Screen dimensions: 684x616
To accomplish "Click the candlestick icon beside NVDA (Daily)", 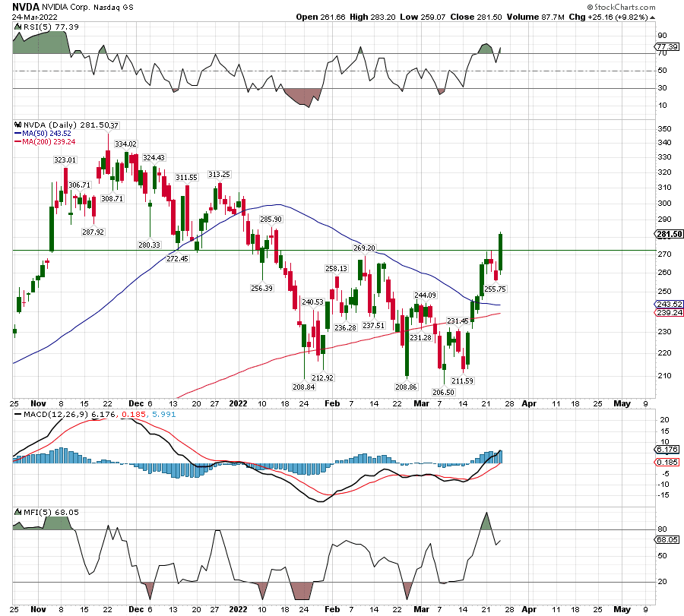I will coord(18,125).
